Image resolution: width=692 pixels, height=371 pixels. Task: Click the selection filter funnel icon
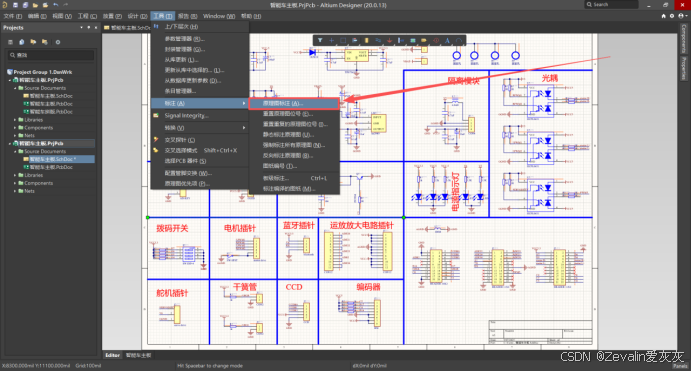320,40
